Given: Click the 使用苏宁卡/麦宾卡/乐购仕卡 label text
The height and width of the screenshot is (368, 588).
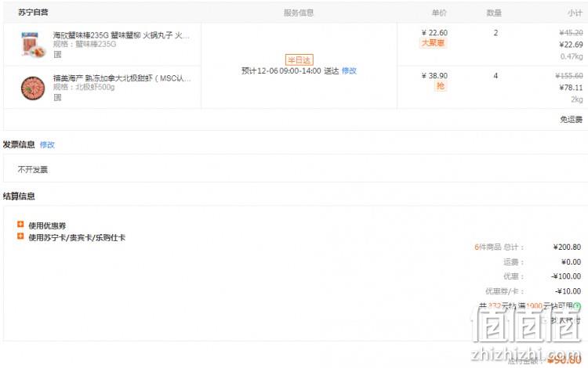Looking at the screenshot, I should pyautogui.click(x=77, y=237).
